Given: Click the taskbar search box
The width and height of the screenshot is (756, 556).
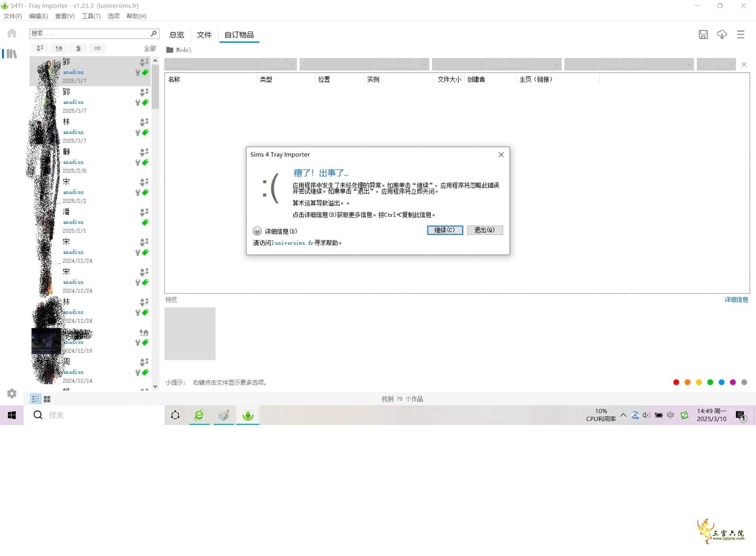Looking at the screenshot, I should coord(94,415).
